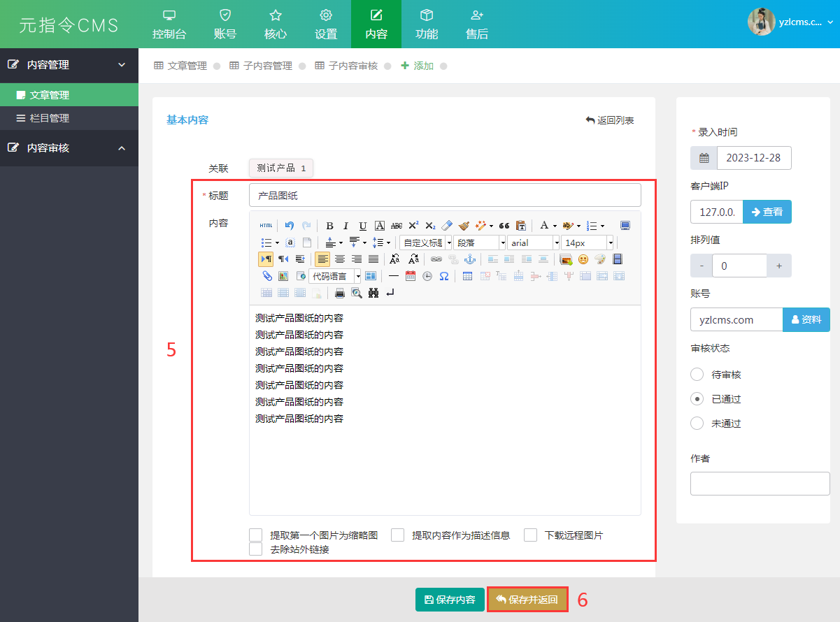Insert hyperlink with chain icon
This screenshot has width=840, height=622.
click(x=436, y=259)
